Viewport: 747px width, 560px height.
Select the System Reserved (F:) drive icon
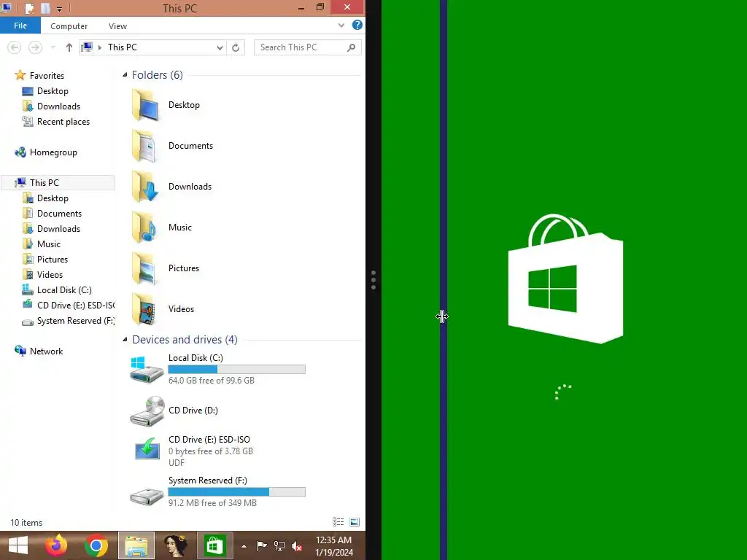(x=146, y=496)
